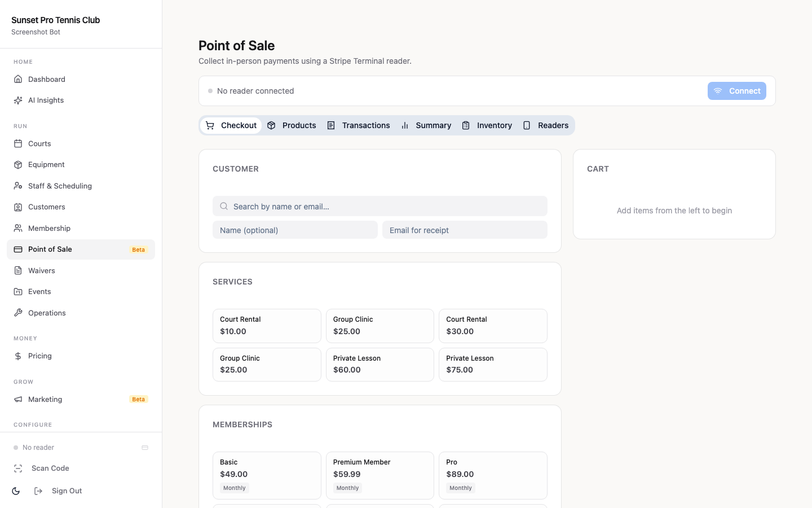
Task: Click the card icon beside No reader
Action: pos(145,448)
